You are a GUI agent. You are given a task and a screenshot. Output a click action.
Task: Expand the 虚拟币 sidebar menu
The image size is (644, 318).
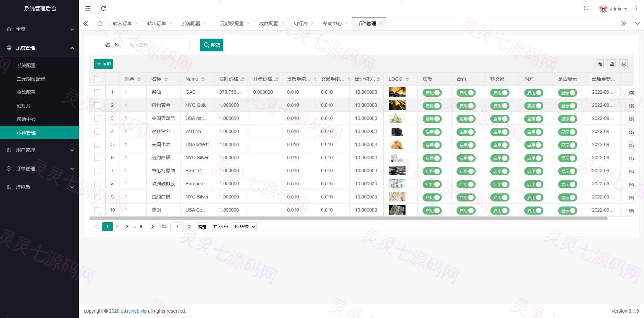(39, 187)
